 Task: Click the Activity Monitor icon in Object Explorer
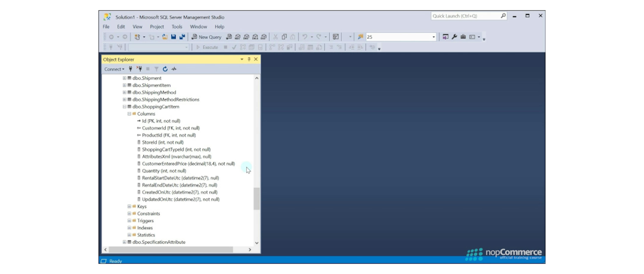(x=174, y=69)
